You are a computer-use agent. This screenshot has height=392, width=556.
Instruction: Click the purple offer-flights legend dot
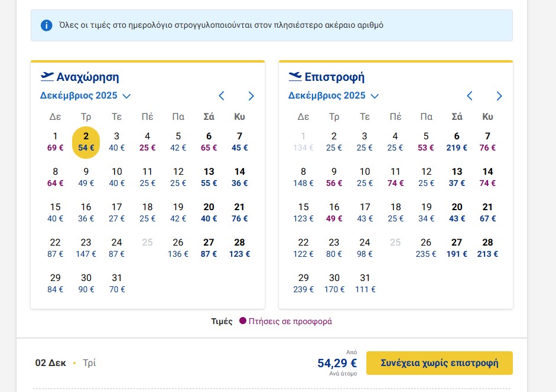tap(242, 322)
